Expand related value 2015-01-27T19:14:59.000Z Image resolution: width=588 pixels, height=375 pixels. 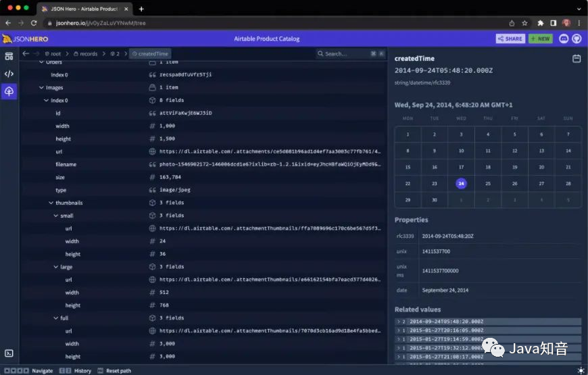pyautogui.click(x=398, y=339)
